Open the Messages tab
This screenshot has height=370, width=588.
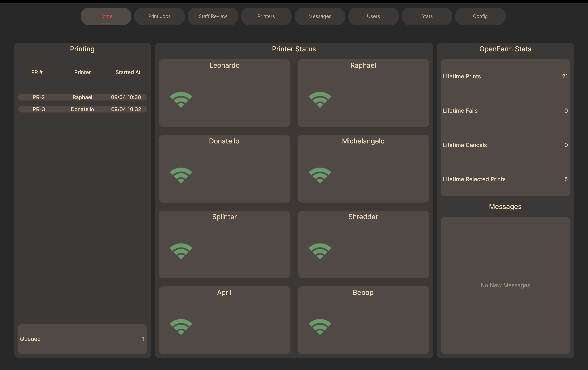click(320, 16)
